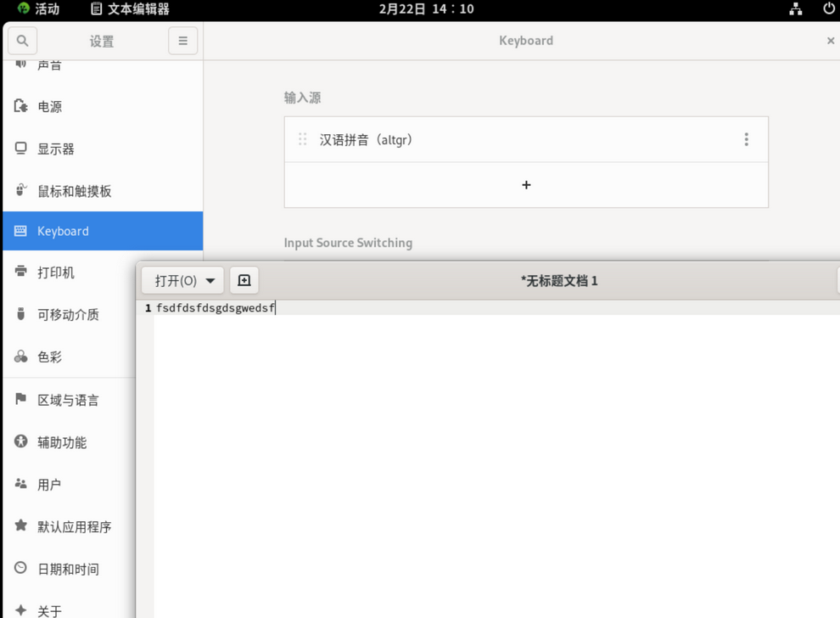Open the 文本编辑器 application menu
Screen dimensions: 840x618
pyautogui.click(x=130, y=9)
